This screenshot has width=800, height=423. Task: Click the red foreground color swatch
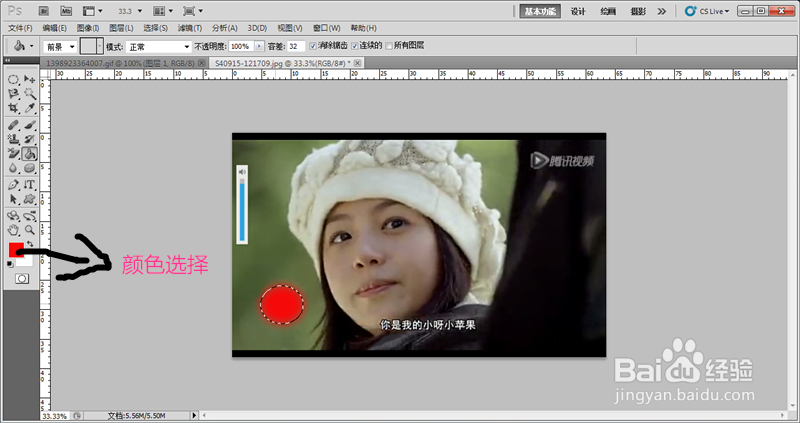tap(15, 250)
